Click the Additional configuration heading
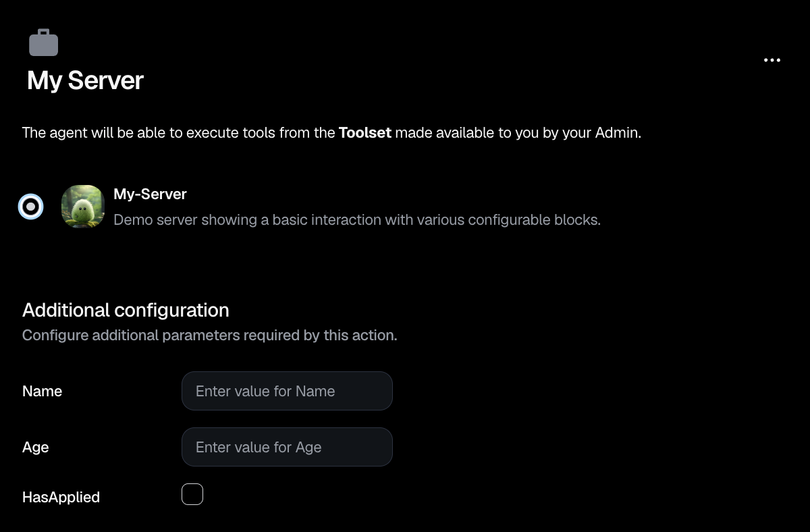 click(126, 310)
